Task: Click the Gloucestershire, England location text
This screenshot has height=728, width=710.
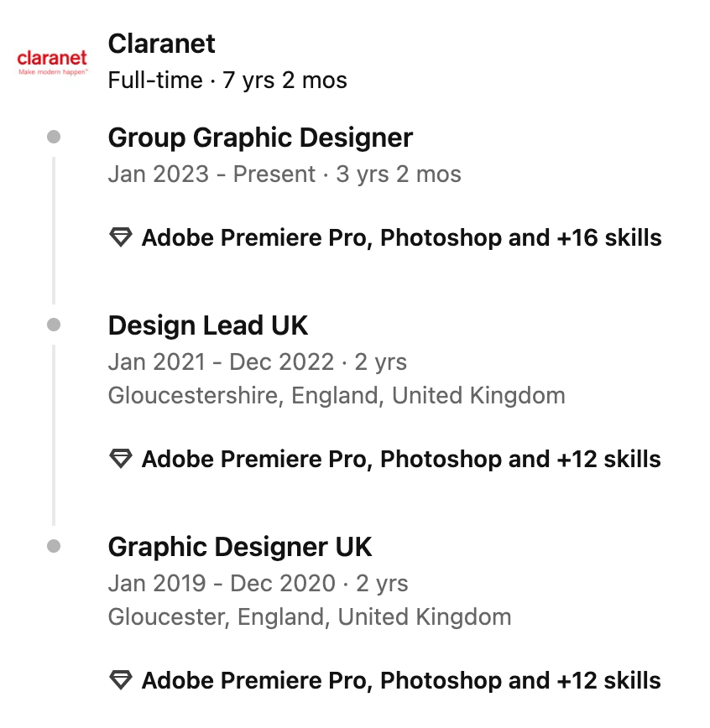Action: 337,395
